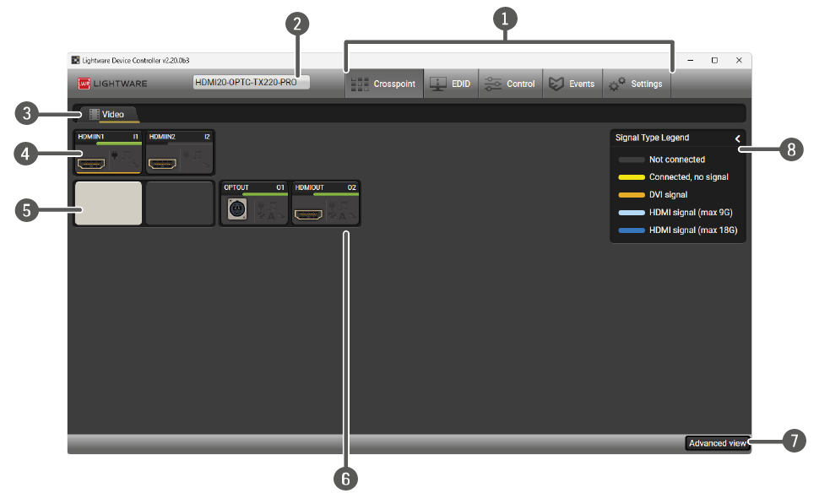Collapse the Signal Type Legend panel
The width and height of the screenshot is (830, 504).
(737, 138)
